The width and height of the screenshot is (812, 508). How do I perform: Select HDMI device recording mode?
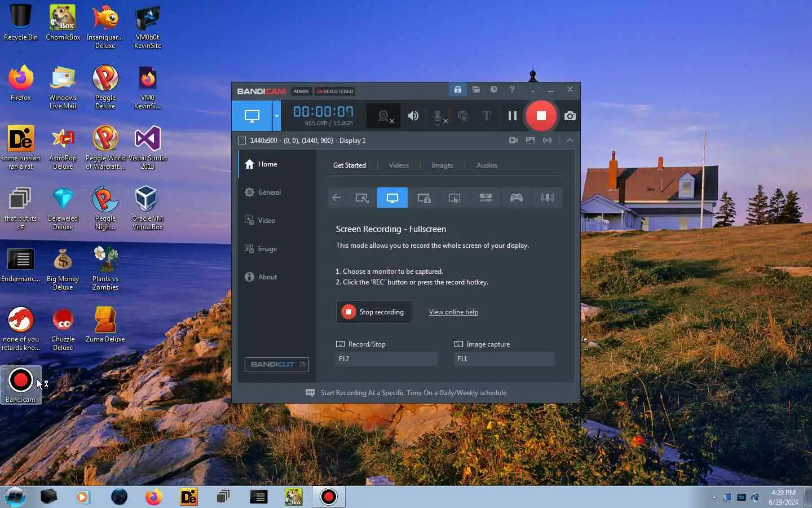coord(486,198)
